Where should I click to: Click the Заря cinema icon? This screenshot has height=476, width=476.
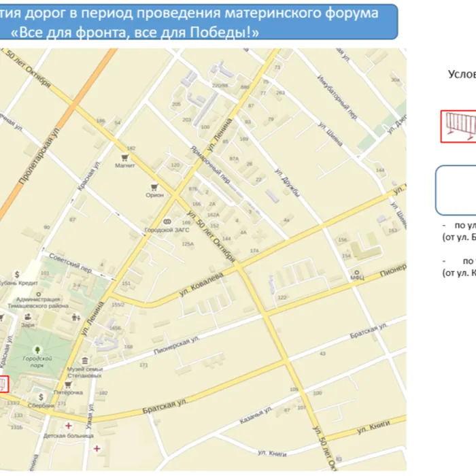coord(29,316)
